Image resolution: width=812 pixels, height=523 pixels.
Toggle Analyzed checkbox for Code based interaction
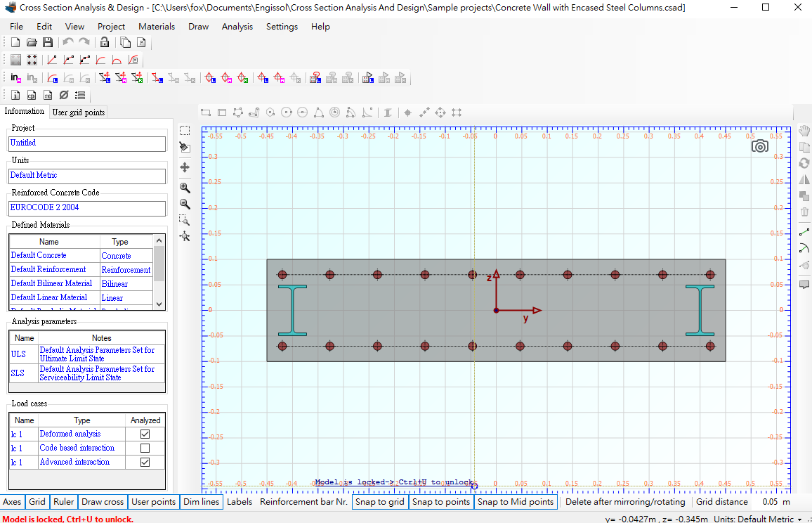click(x=145, y=448)
